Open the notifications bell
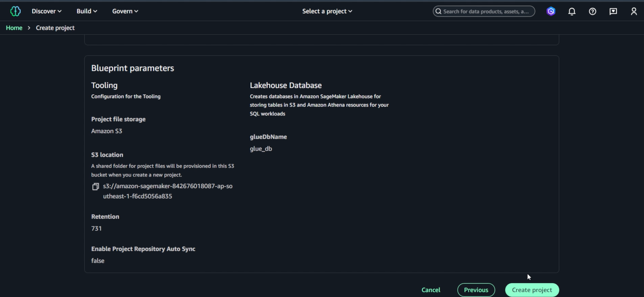 [x=572, y=11]
